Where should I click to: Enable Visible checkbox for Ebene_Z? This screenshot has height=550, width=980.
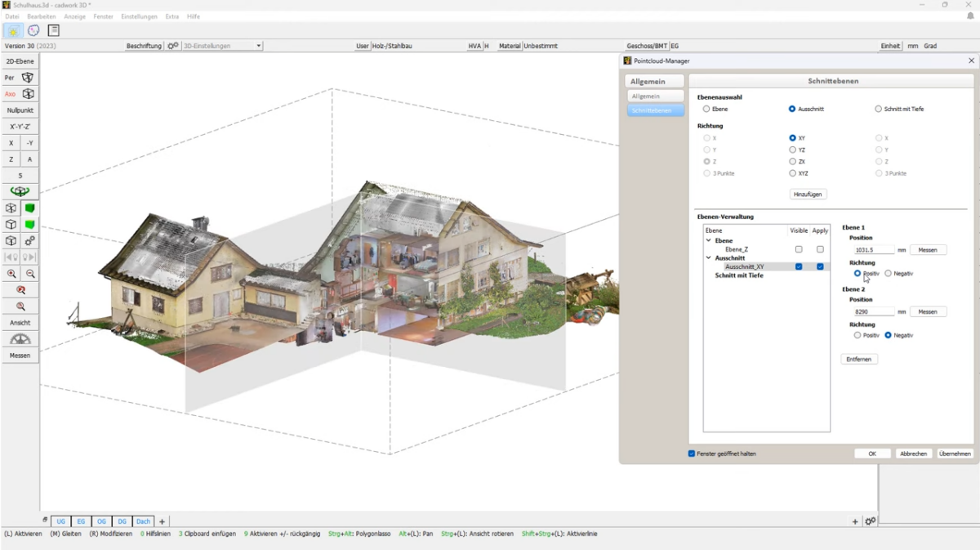pos(799,249)
